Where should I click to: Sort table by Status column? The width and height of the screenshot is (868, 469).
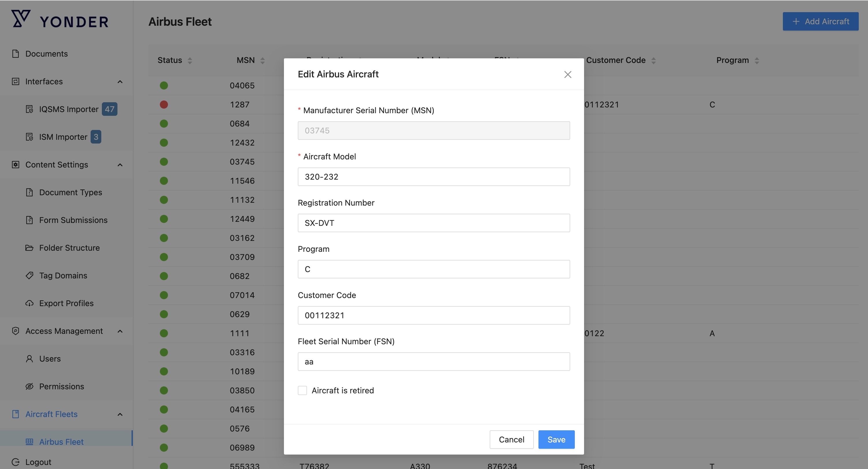[x=190, y=60]
